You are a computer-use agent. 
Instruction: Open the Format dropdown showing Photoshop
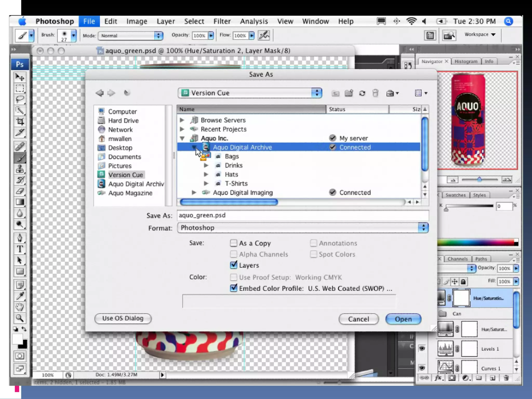click(303, 228)
